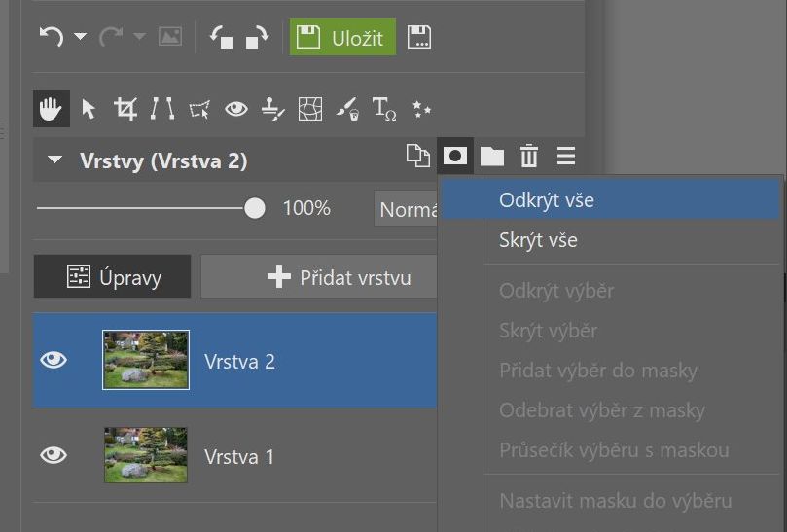Click the layer group folder icon
This screenshot has width=787, height=532.
click(x=492, y=156)
